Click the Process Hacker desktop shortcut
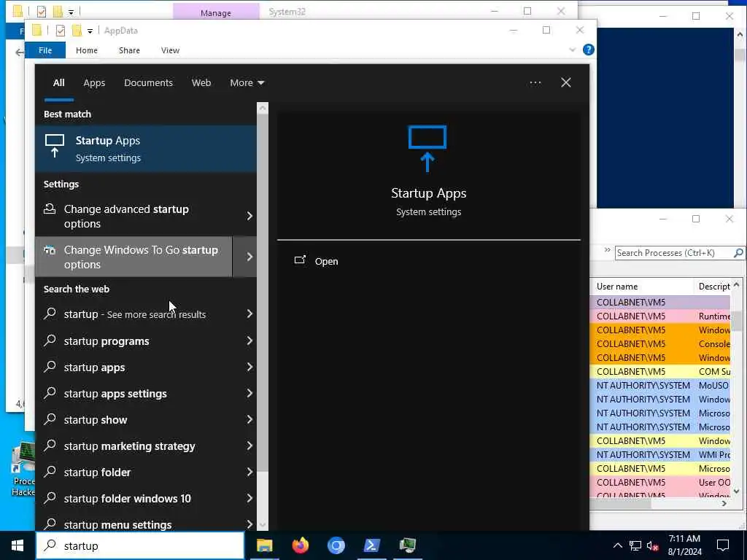Image resolution: width=747 pixels, height=560 pixels. point(23,469)
